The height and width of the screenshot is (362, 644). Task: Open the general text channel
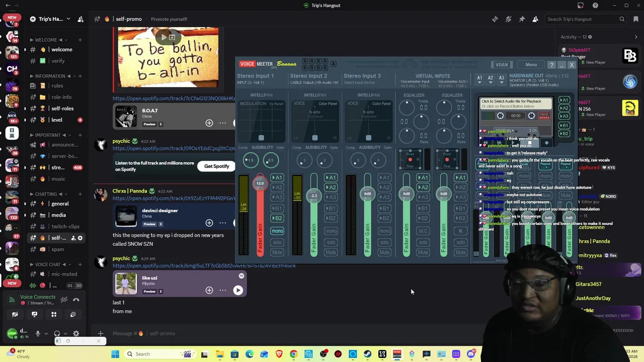60,204
